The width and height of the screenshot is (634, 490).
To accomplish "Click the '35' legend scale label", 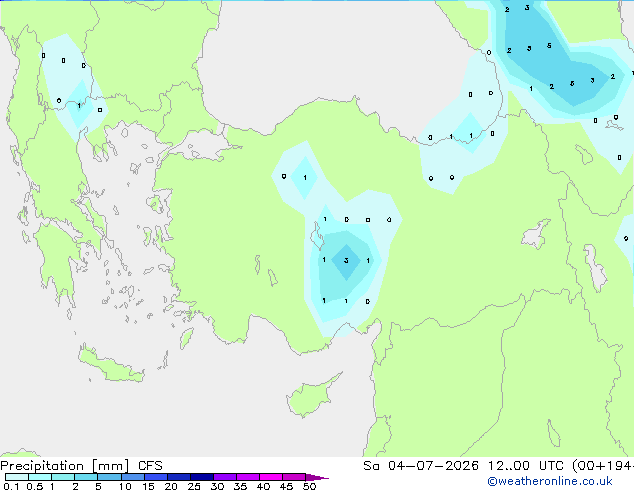I will [240, 486].
